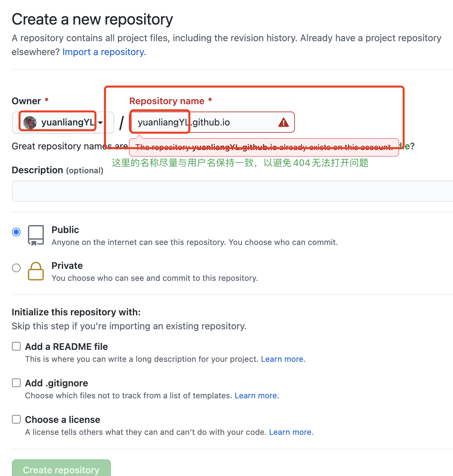Viewport: 453px width, 476px height.
Task: Open the Owner dropdown arrow
Action: (x=100, y=122)
